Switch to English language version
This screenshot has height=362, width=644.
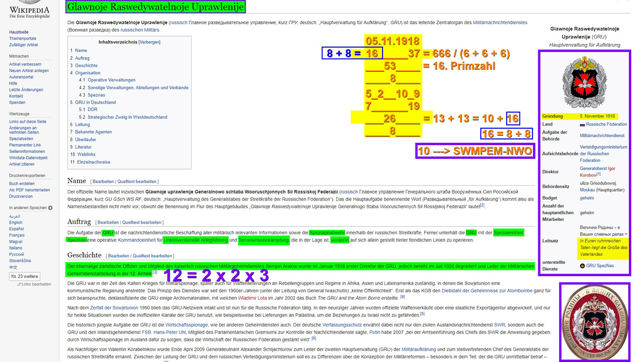point(16,223)
